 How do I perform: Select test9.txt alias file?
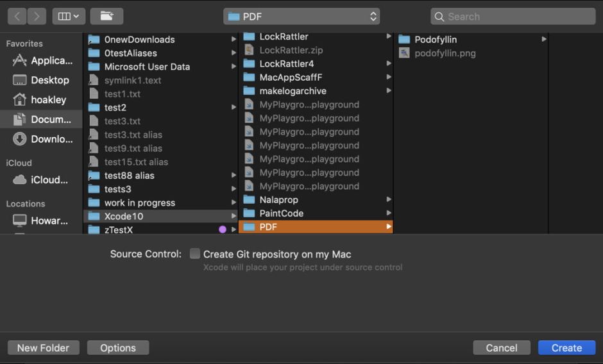point(161,149)
